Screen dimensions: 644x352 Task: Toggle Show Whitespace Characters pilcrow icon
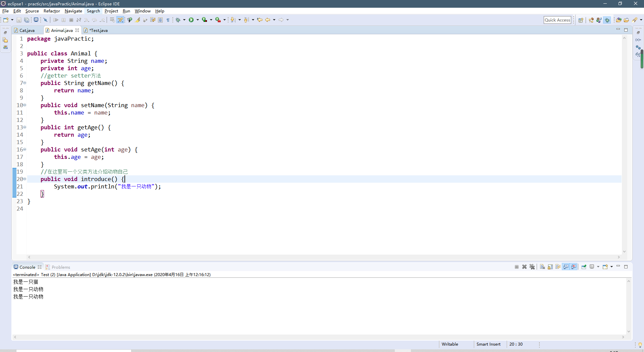(x=168, y=20)
